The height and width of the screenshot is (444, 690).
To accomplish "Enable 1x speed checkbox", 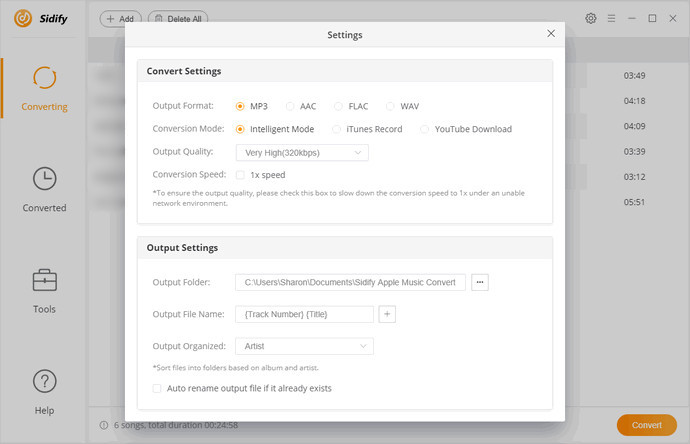I will point(240,175).
